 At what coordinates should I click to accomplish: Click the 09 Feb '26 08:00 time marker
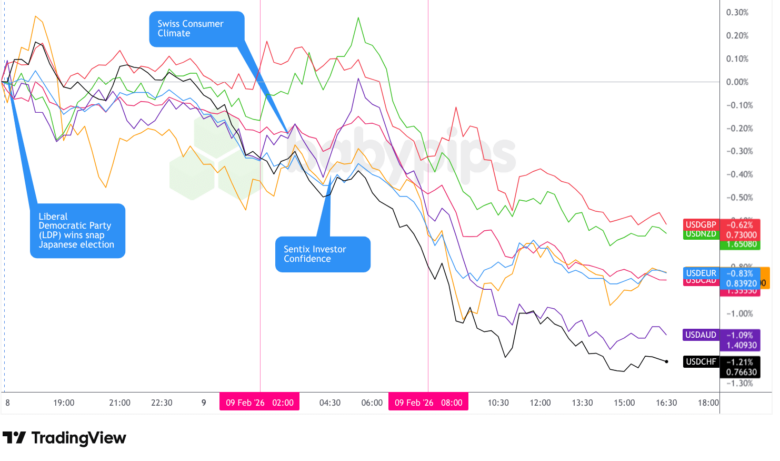(428, 403)
